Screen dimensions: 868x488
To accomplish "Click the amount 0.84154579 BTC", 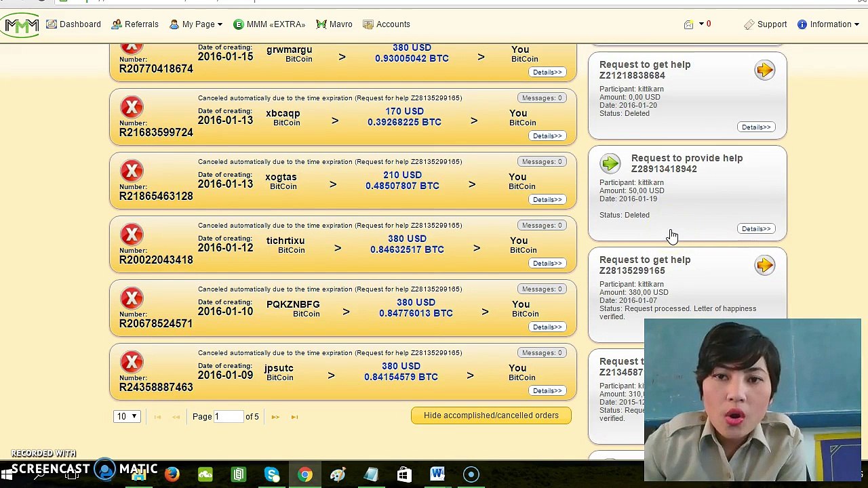I will (x=401, y=377).
